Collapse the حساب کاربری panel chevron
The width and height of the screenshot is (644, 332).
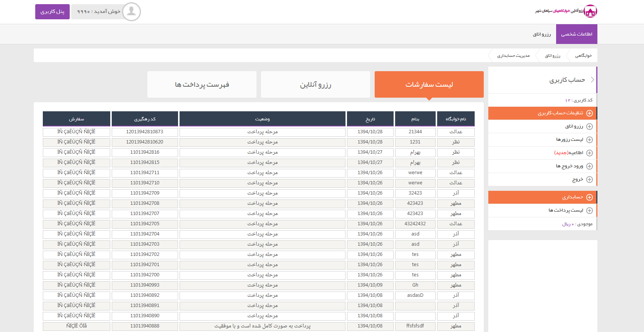coord(592,80)
